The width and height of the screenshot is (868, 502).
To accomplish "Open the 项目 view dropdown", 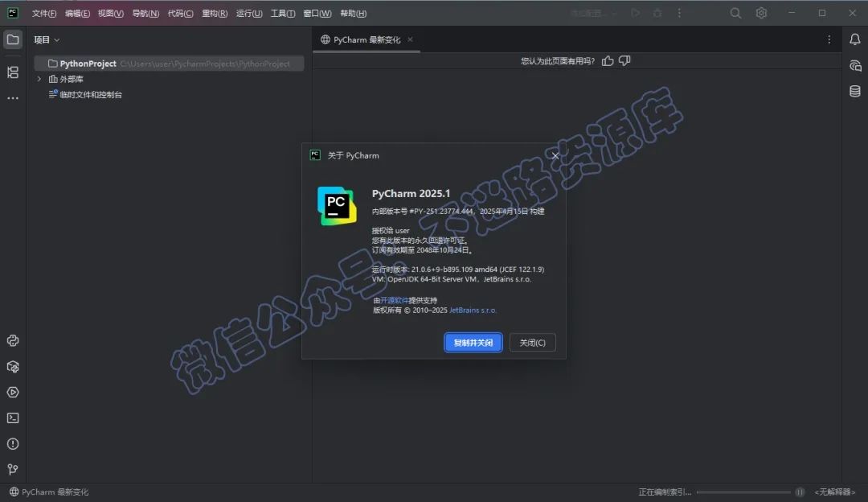I will coord(47,39).
